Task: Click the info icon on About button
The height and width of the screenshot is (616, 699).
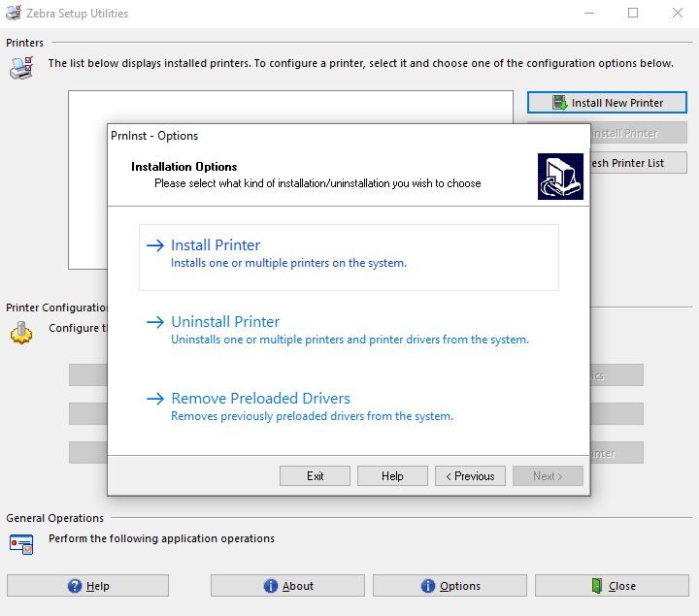Action: point(271,586)
